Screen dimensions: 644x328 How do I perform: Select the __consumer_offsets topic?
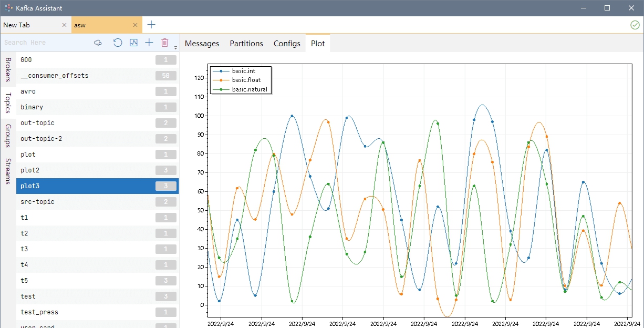54,76
